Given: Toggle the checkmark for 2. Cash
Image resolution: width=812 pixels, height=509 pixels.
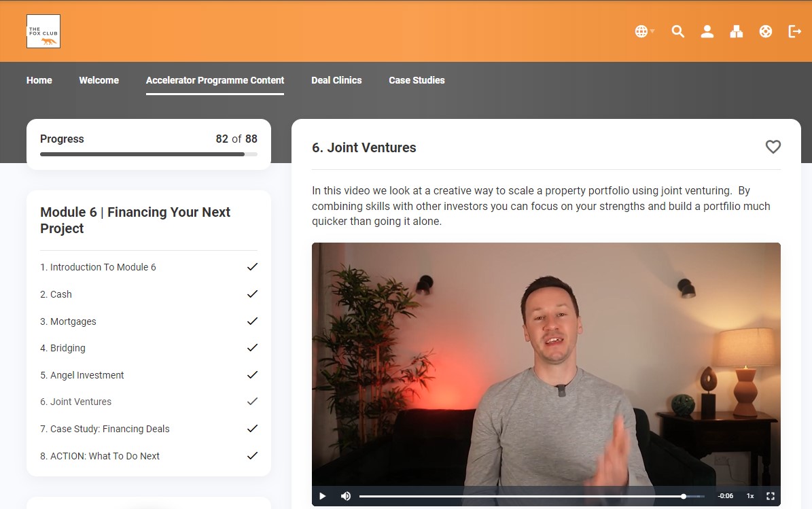Looking at the screenshot, I should coord(252,294).
